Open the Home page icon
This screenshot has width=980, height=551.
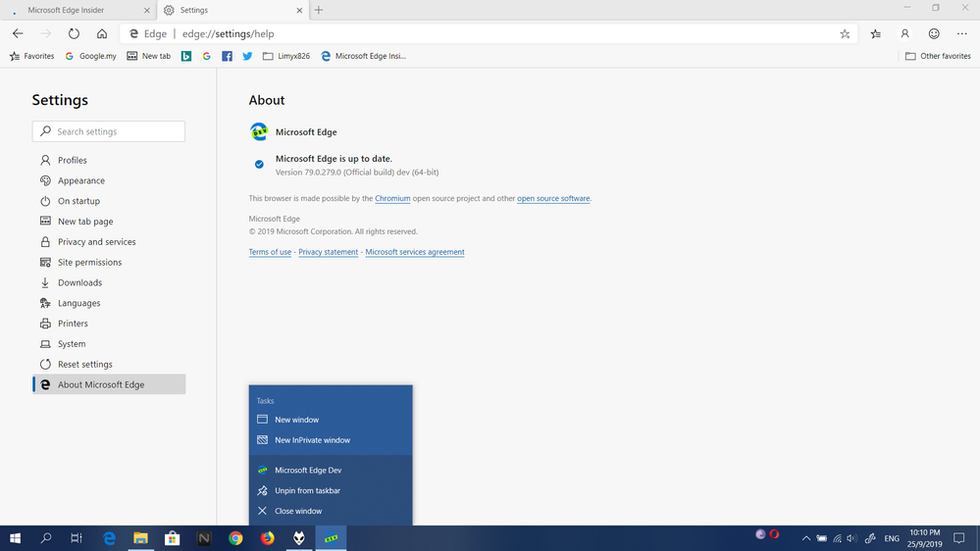point(102,33)
